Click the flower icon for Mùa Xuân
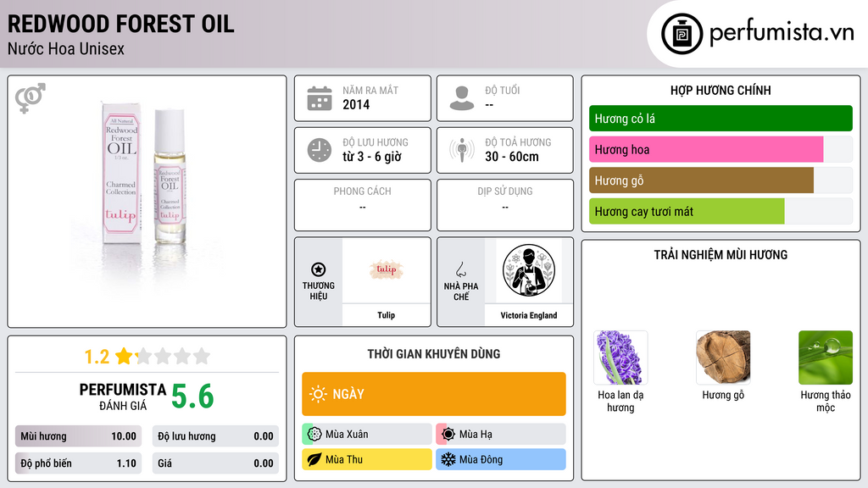 click(x=314, y=434)
